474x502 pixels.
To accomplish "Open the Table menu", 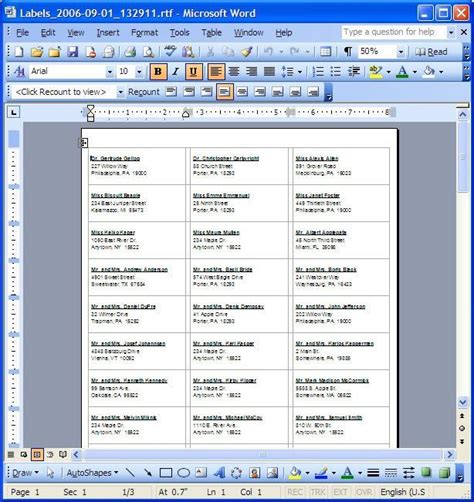I will [x=211, y=32].
